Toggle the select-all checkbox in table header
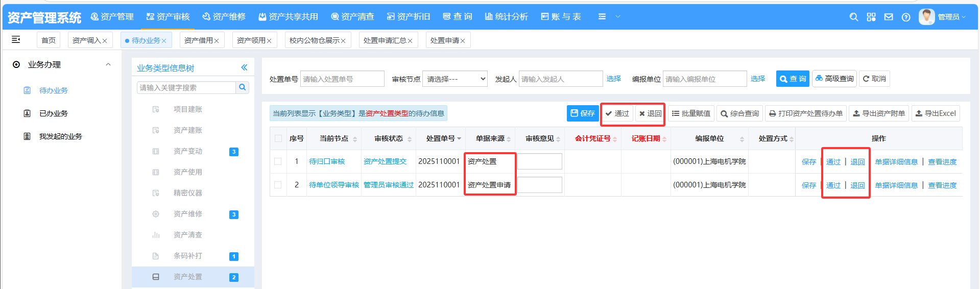Screen dimensions: 980x289 [x=278, y=138]
